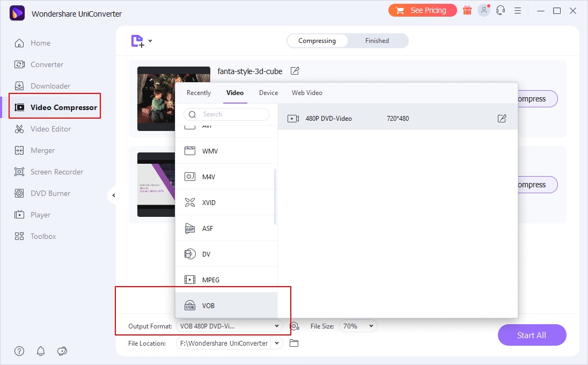The width and height of the screenshot is (588, 365).
Task: Select Video Compressor in the sidebar
Action: (x=55, y=107)
